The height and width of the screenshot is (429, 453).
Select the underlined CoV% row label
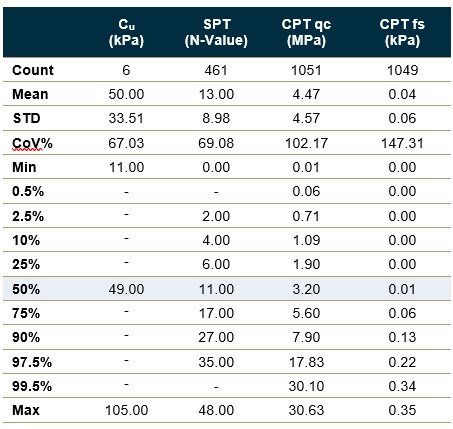point(32,143)
